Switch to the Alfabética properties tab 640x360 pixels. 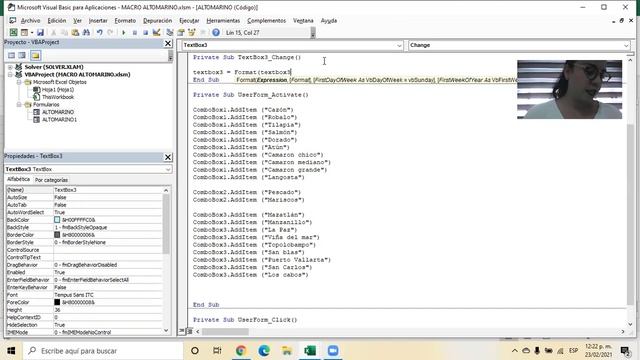18,179
